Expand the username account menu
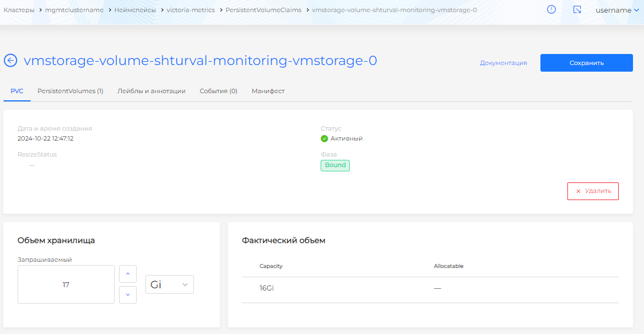644x334 pixels. 617,10
